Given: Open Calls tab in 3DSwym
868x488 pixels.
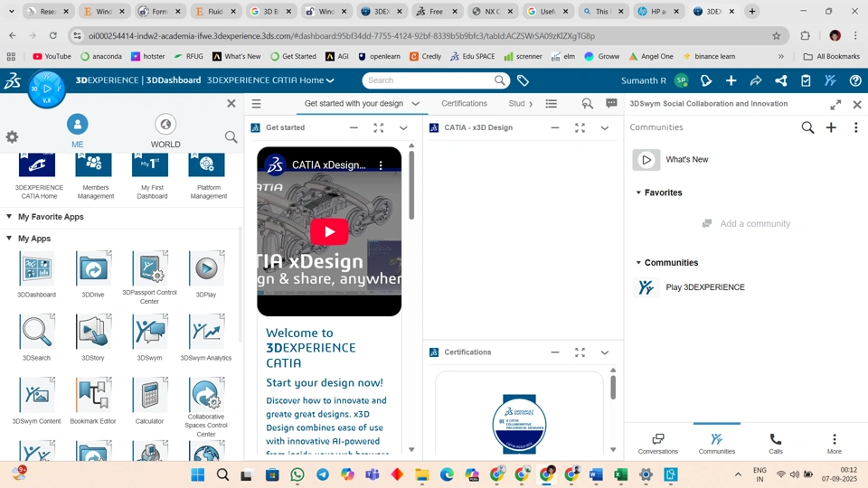Looking at the screenshot, I should pyautogui.click(x=776, y=443).
